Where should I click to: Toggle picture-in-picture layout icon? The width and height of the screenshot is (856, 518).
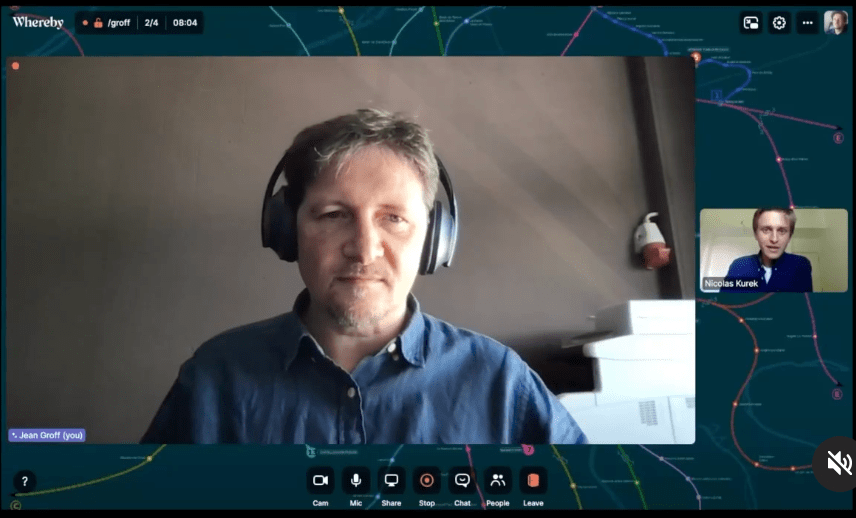[751, 23]
